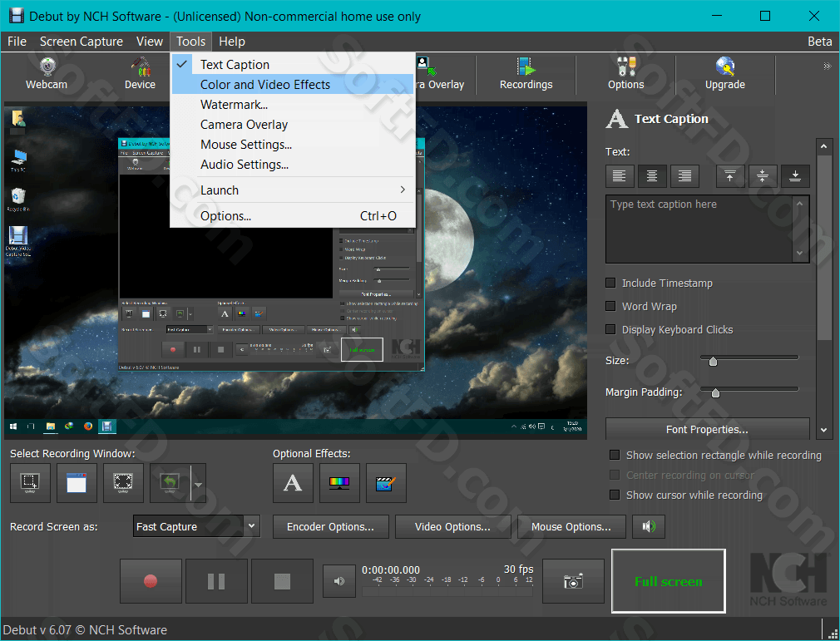The image size is (840, 641).
Task: Open the Options toolbar icon
Action: click(625, 74)
